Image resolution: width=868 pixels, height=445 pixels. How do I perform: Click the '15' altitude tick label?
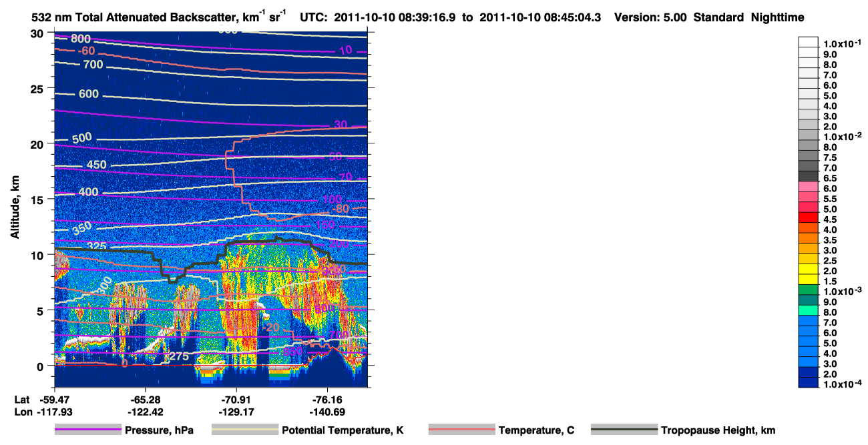pyautogui.click(x=37, y=199)
